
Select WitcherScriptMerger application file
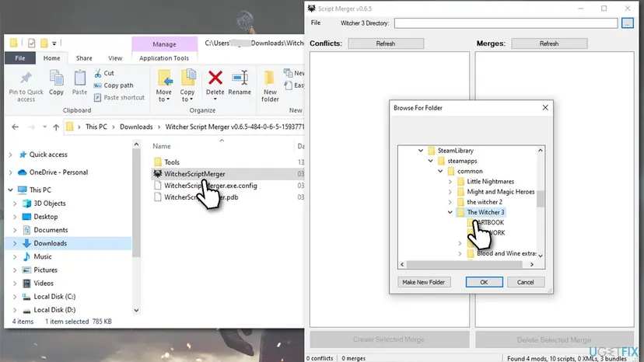(194, 174)
